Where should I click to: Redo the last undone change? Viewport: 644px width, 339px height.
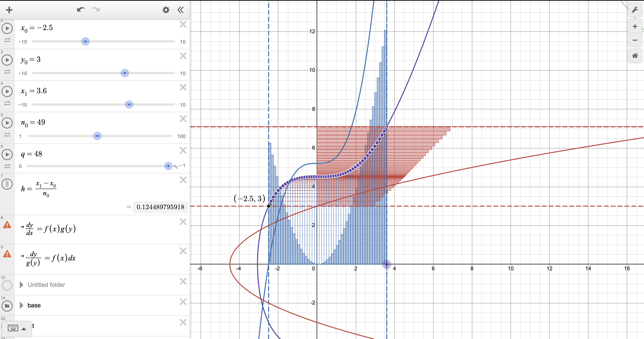click(x=96, y=10)
